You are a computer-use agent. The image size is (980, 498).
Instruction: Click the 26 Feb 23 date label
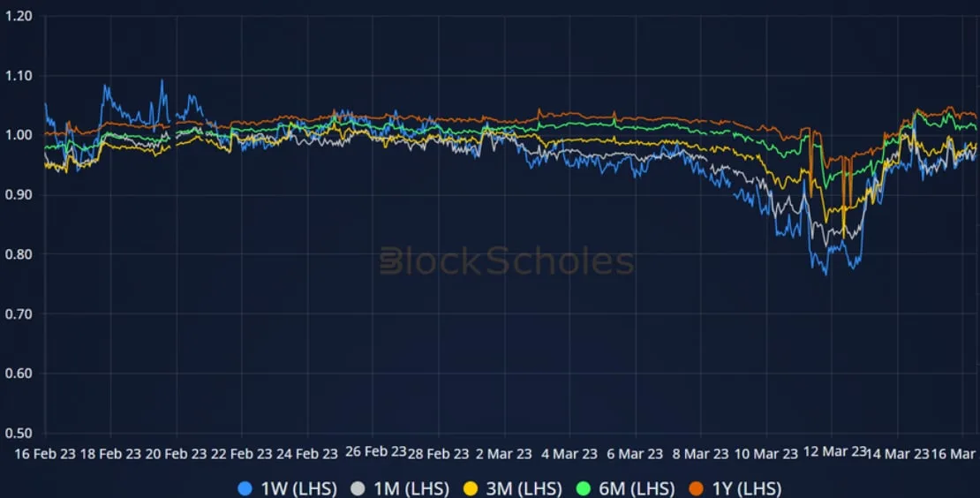pyautogui.click(x=375, y=451)
